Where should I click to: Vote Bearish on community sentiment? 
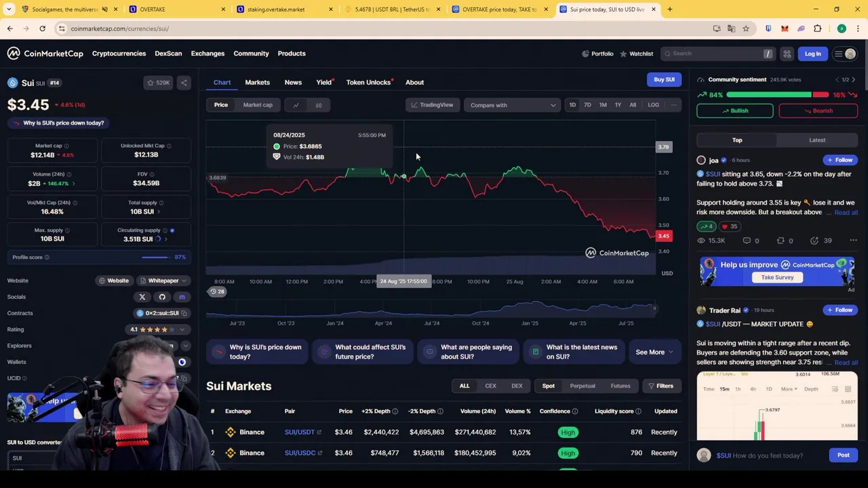coord(818,111)
